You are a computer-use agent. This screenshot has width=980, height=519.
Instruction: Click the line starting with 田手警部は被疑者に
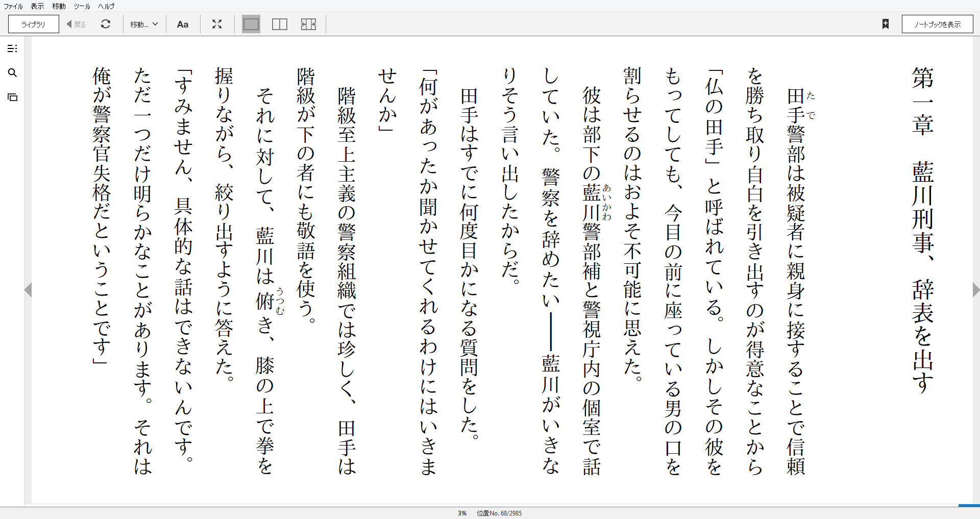click(796, 281)
